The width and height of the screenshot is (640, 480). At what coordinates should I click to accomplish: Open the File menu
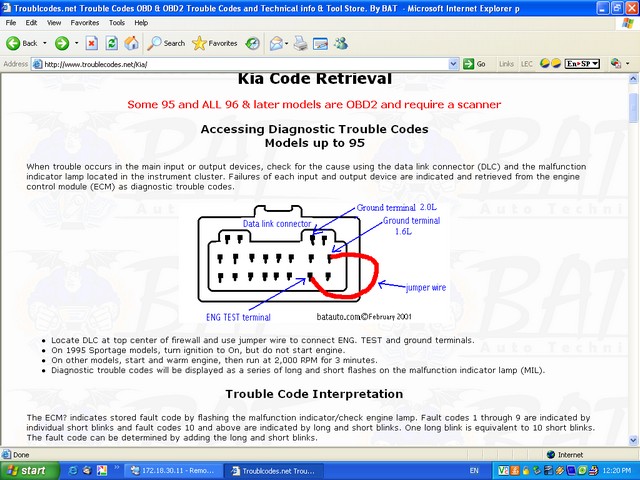coord(11,23)
